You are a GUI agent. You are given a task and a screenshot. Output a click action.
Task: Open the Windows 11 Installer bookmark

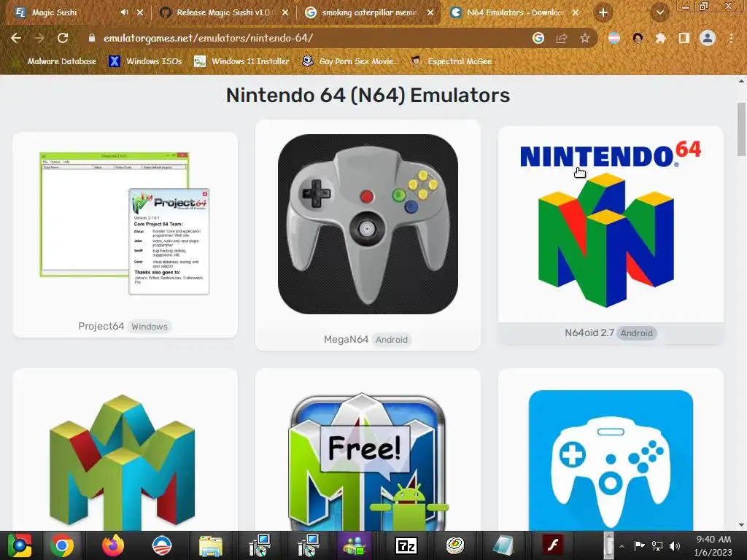[242, 61]
